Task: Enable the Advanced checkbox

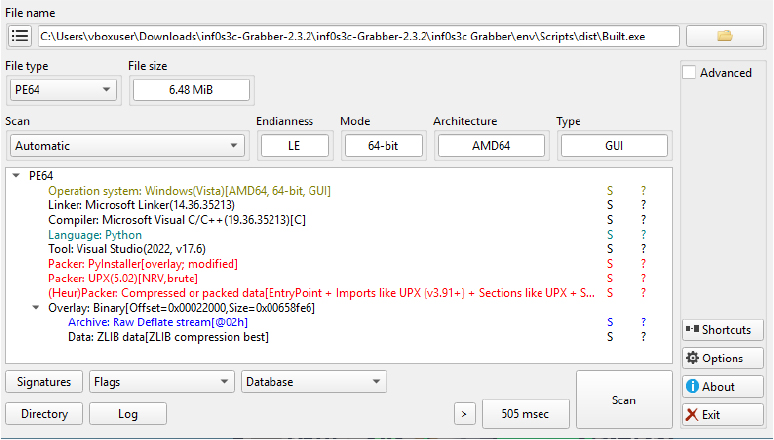Action: point(689,73)
